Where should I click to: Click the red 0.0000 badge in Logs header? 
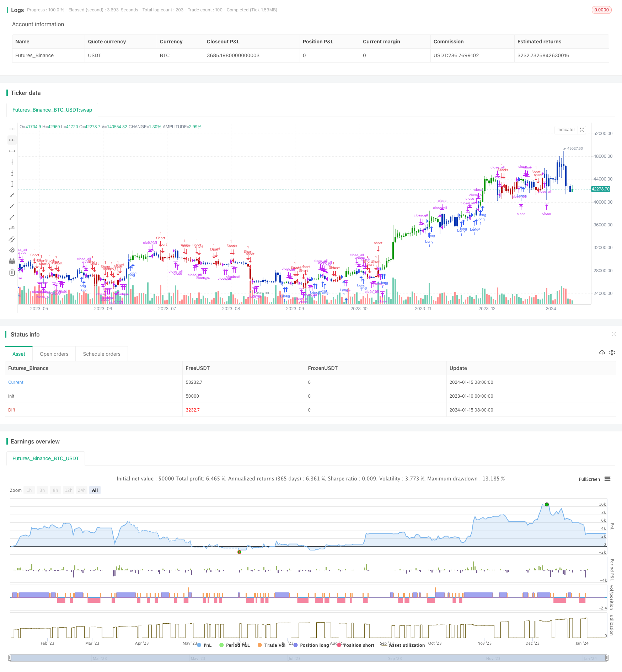pos(601,10)
